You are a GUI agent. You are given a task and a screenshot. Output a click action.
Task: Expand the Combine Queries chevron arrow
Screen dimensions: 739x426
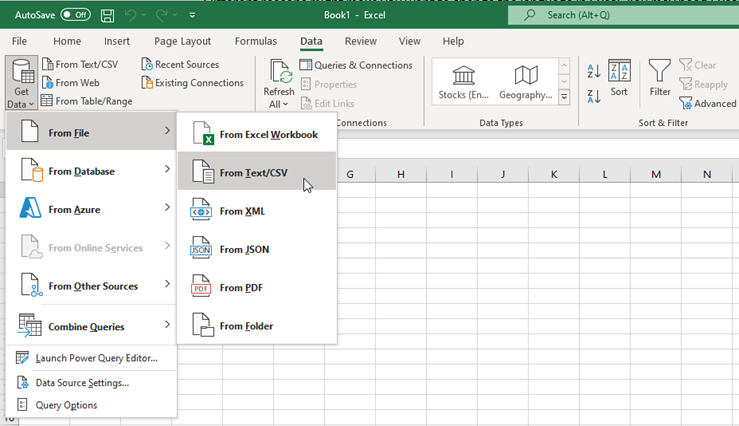[167, 324]
